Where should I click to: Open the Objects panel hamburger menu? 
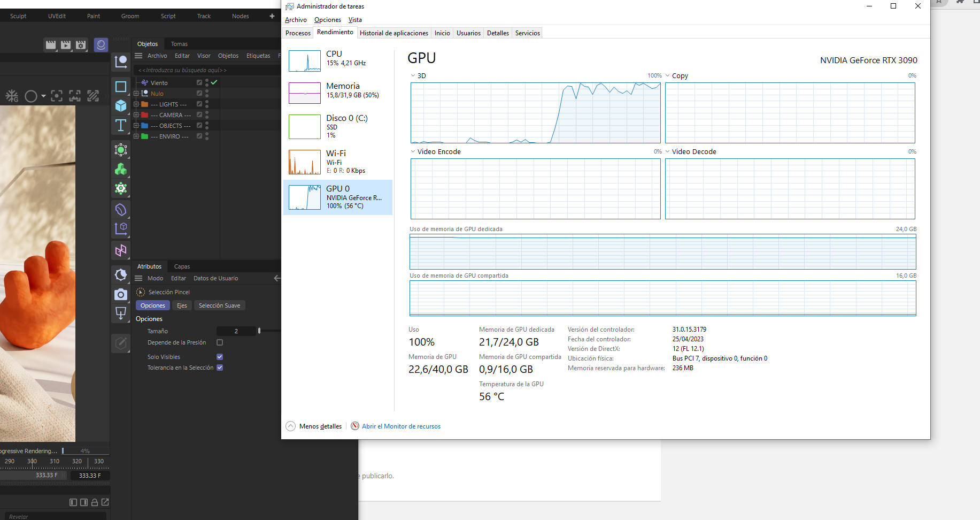[x=138, y=56]
